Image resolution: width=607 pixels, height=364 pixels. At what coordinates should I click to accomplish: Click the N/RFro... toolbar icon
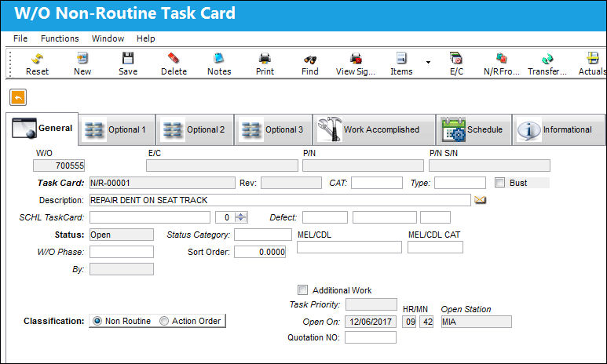tap(502, 58)
